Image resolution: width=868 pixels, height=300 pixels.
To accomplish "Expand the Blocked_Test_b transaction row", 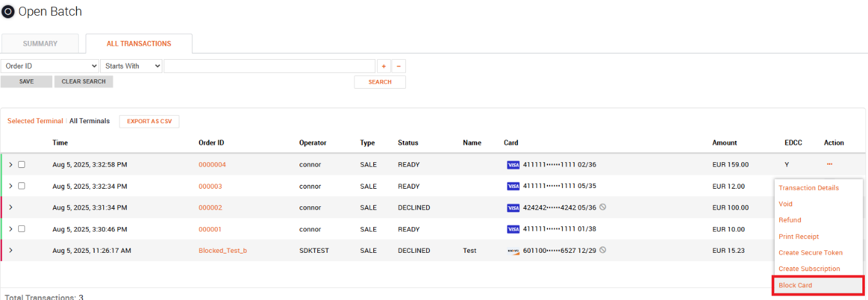I will click(11, 250).
